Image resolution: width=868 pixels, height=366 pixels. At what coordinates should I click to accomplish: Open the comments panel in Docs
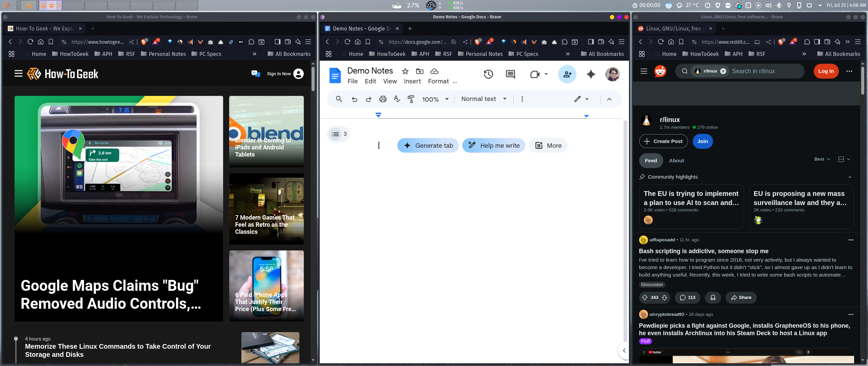pos(510,74)
